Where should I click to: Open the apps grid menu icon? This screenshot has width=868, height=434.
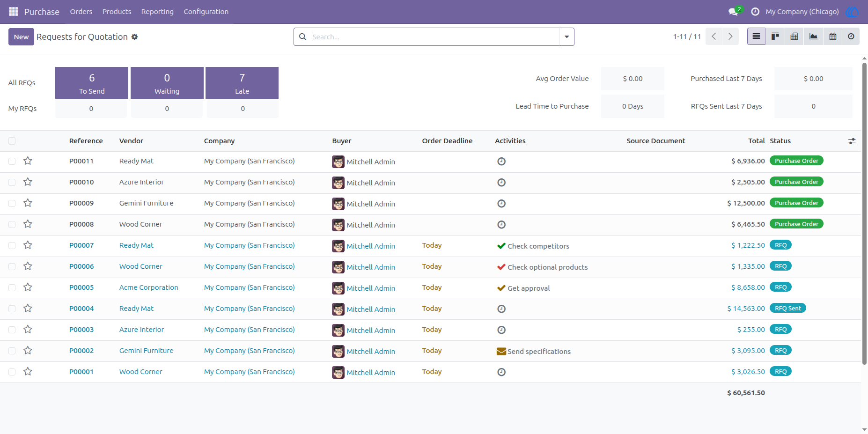[x=13, y=11]
